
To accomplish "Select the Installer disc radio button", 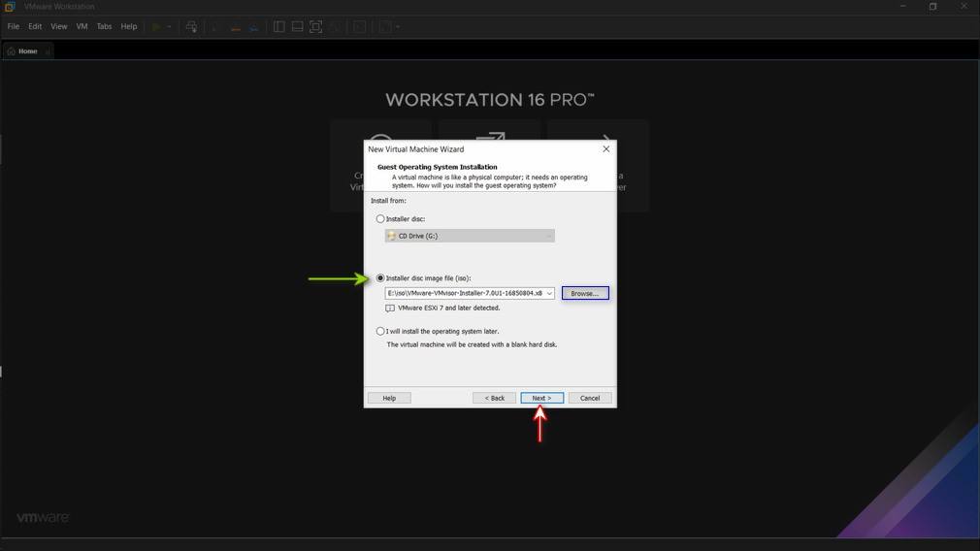I will [x=380, y=218].
